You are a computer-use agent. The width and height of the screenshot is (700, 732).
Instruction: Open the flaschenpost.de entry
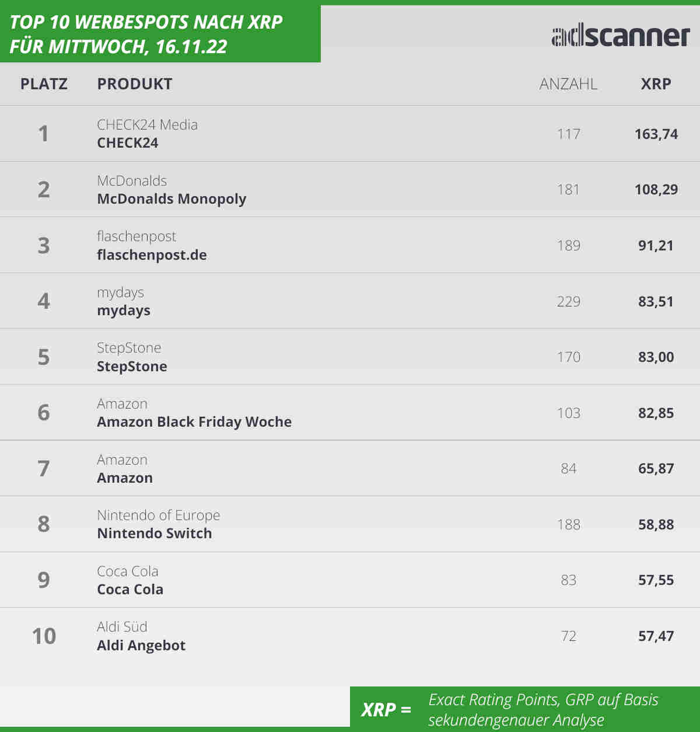click(152, 255)
